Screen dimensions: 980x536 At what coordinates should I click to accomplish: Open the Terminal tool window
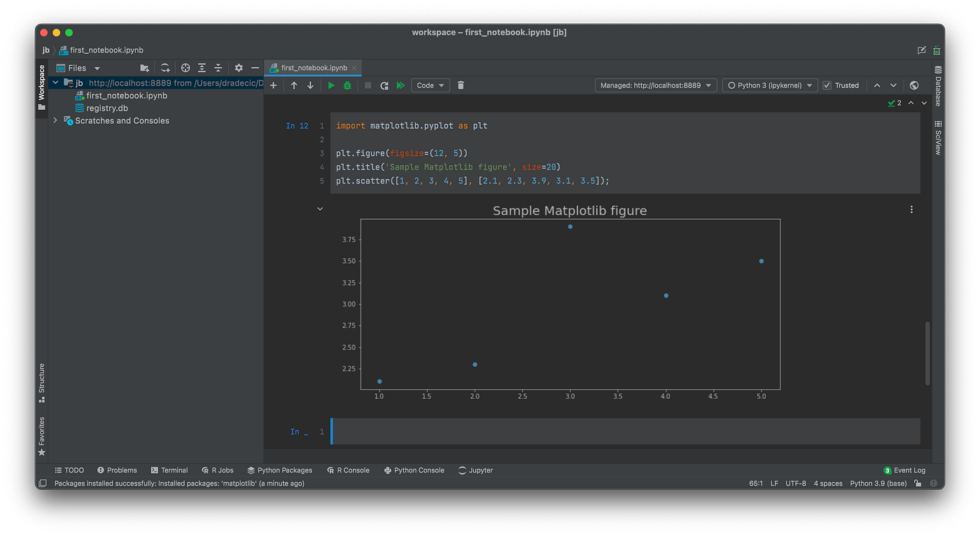[169, 470]
